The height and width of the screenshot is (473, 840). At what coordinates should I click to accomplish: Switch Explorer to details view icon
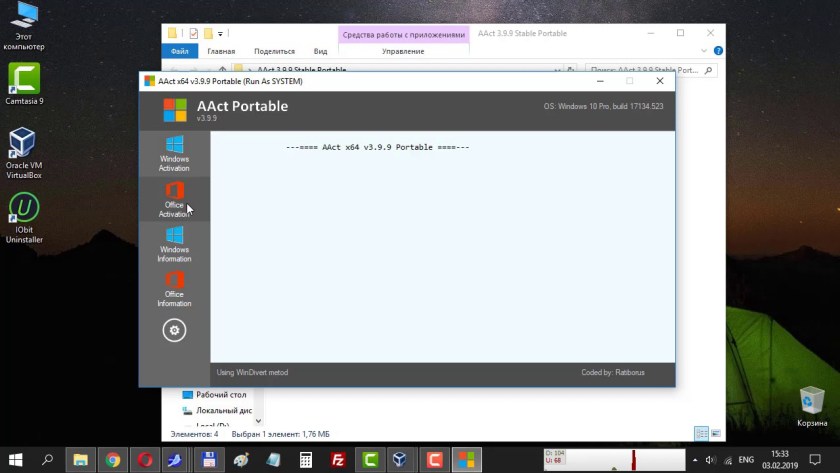(x=701, y=433)
